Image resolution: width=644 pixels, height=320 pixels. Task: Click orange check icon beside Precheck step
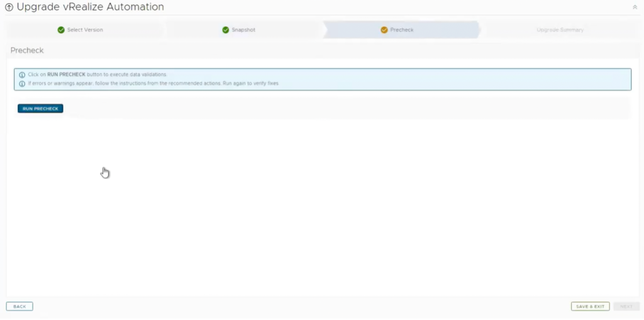(x=384, y=30)
